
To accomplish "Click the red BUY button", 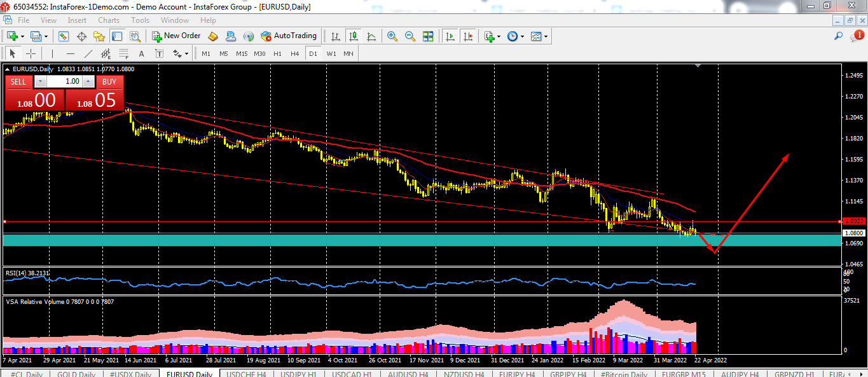I will (x=109, y=81).
